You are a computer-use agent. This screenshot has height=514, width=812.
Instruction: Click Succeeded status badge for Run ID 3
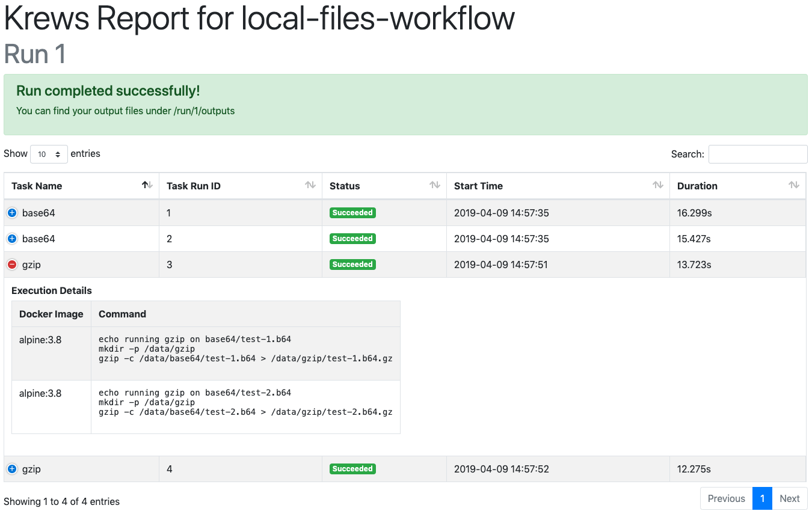[352, 265]
